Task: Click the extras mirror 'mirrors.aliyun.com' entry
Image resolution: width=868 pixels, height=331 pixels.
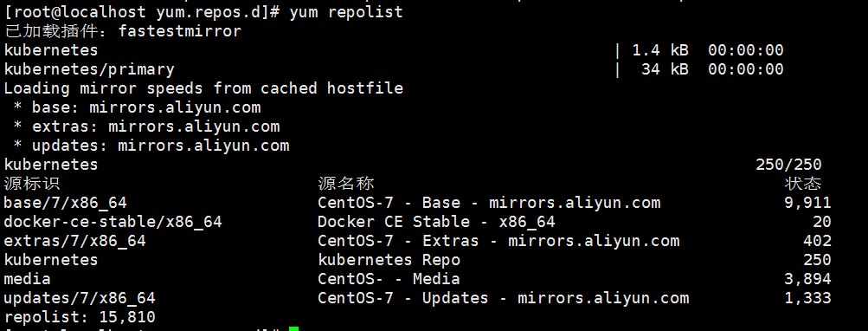Action: pos(194,127)
